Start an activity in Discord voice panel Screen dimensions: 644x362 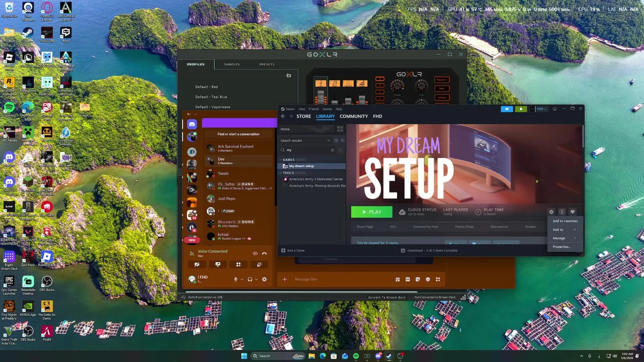238,264
